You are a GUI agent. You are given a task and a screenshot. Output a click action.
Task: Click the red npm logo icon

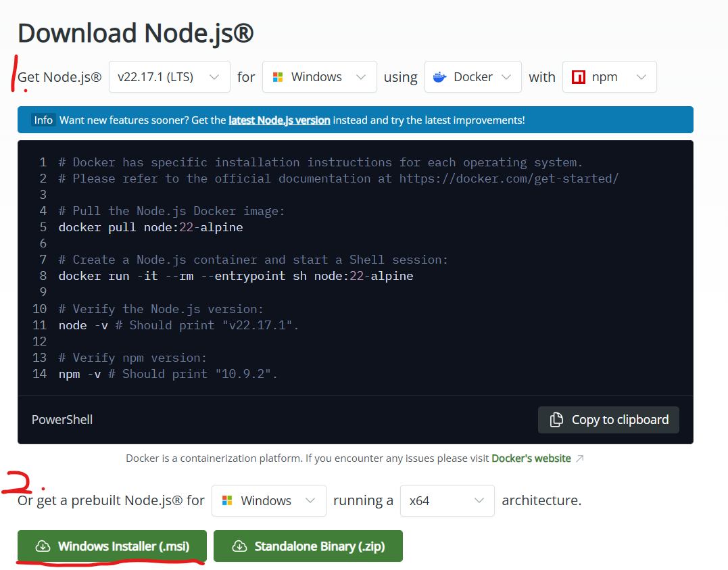coord(579,77)
